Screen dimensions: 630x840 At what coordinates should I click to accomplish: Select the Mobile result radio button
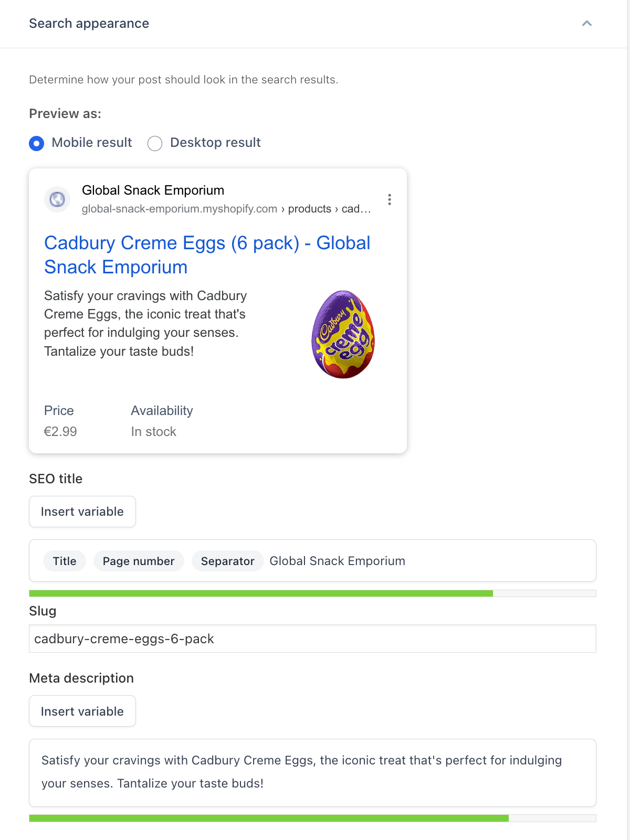coord(37,143)
